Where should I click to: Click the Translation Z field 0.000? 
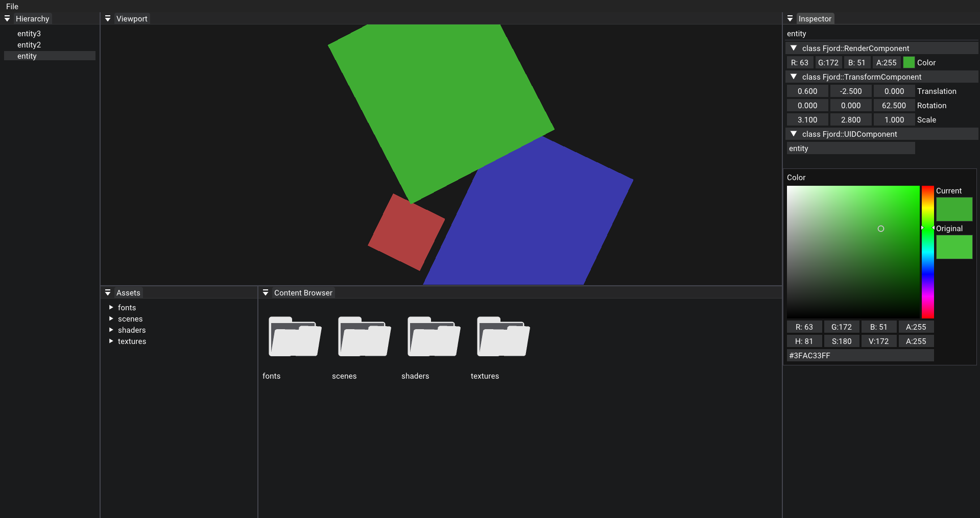[x=894, y=91]
